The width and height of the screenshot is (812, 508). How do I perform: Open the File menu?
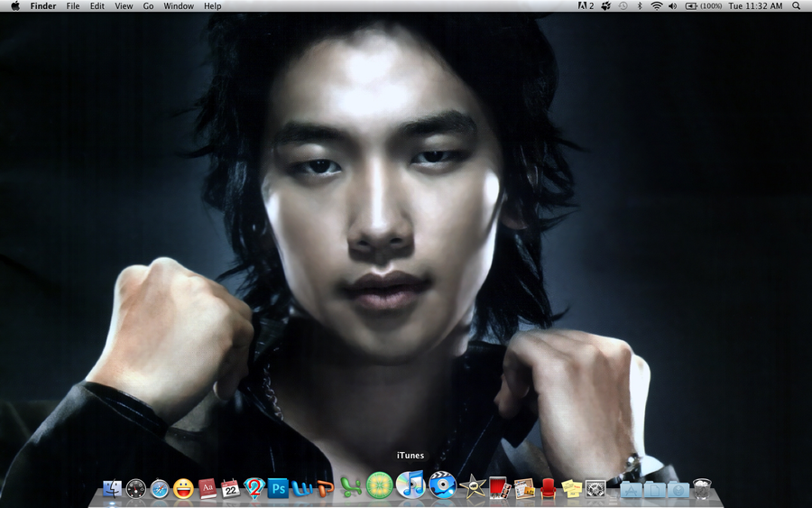73,6
